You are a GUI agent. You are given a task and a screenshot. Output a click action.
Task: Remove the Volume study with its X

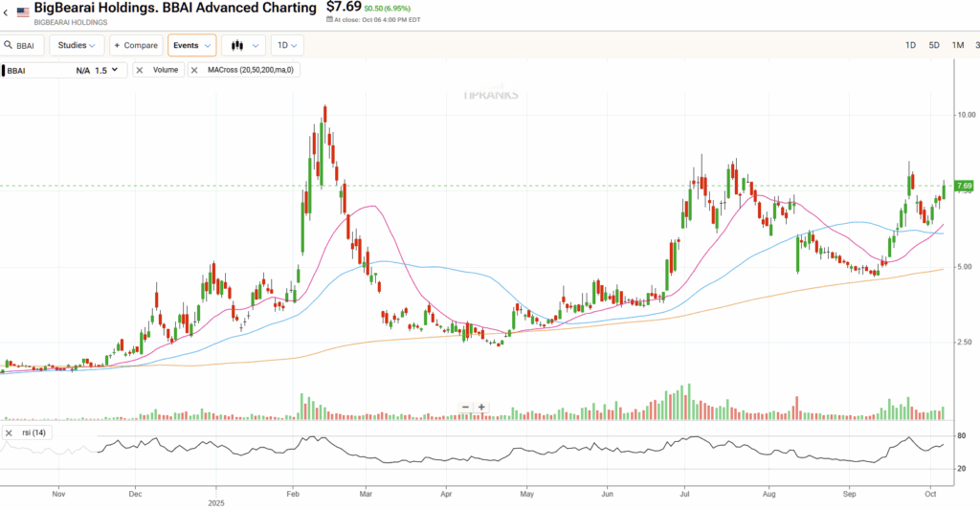coord(139,70)
